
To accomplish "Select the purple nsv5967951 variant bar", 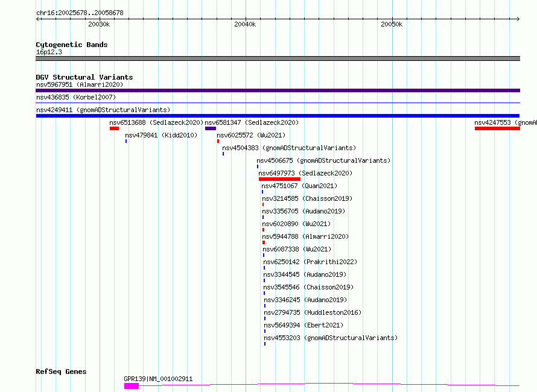I will coord(278,90).
